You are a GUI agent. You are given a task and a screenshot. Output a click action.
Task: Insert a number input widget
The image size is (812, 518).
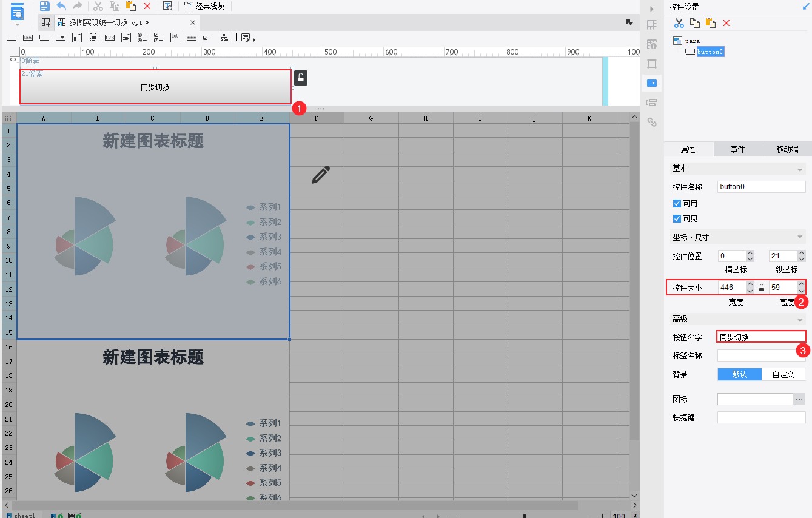pos(110,38)
